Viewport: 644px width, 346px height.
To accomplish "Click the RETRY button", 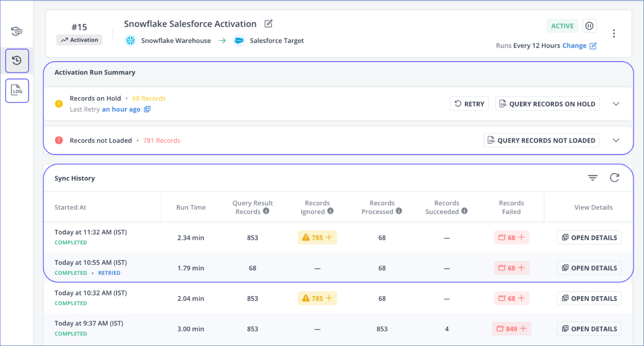I will click(x=469, y=104).
